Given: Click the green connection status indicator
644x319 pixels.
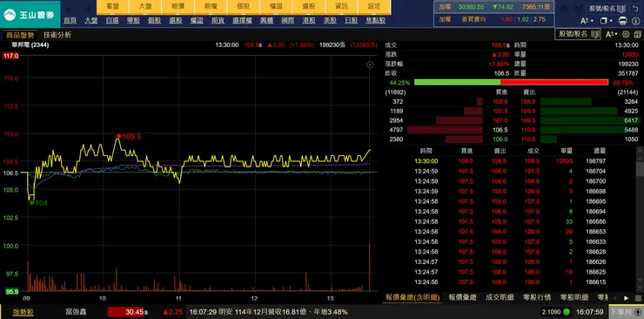Looking at the screenshot, I should pos(567,312).
